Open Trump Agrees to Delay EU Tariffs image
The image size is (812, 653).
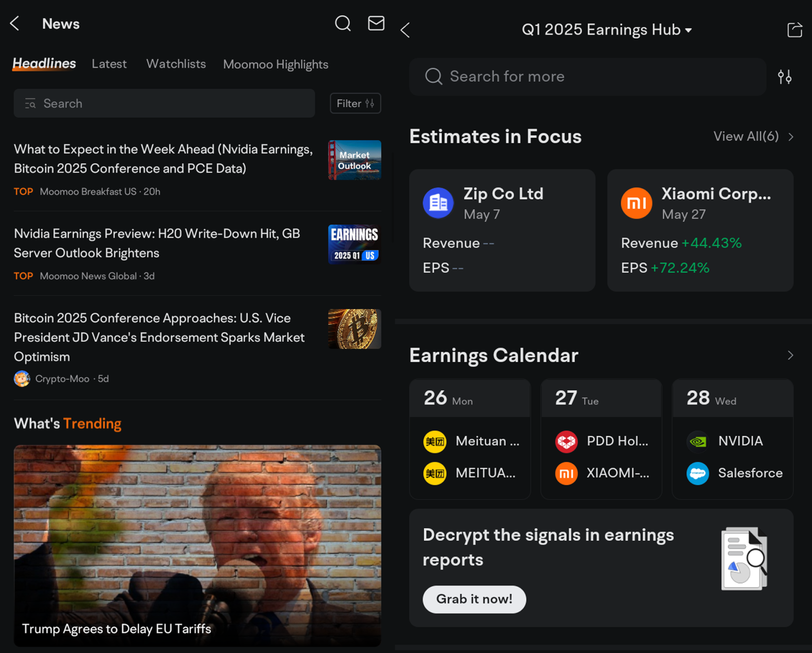pos(197,546)
